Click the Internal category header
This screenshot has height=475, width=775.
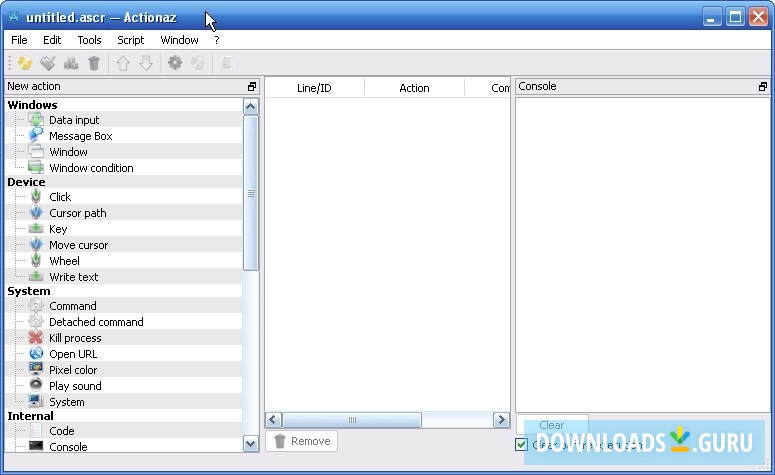pos(30,416)
